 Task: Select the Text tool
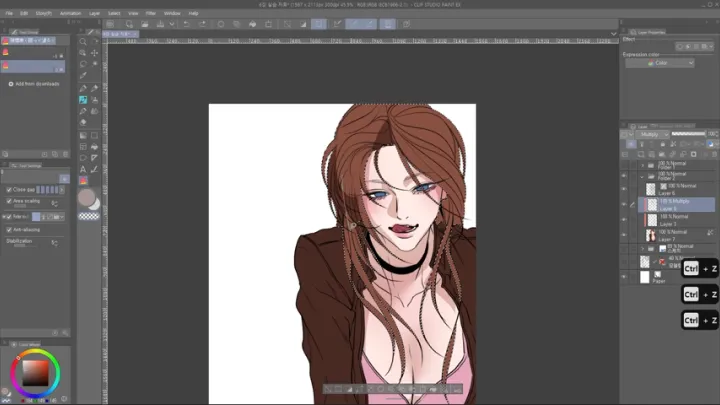[x=83, y=169]
